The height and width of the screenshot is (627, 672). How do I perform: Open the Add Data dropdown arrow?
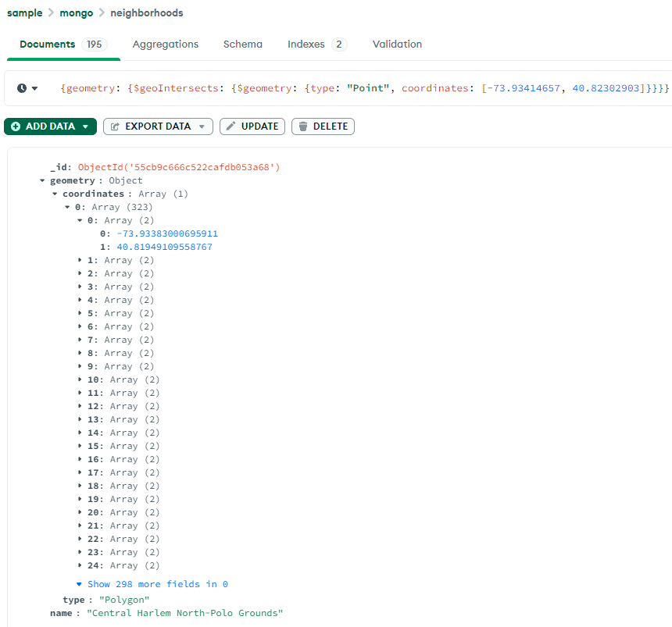click(x=85, y=126)
